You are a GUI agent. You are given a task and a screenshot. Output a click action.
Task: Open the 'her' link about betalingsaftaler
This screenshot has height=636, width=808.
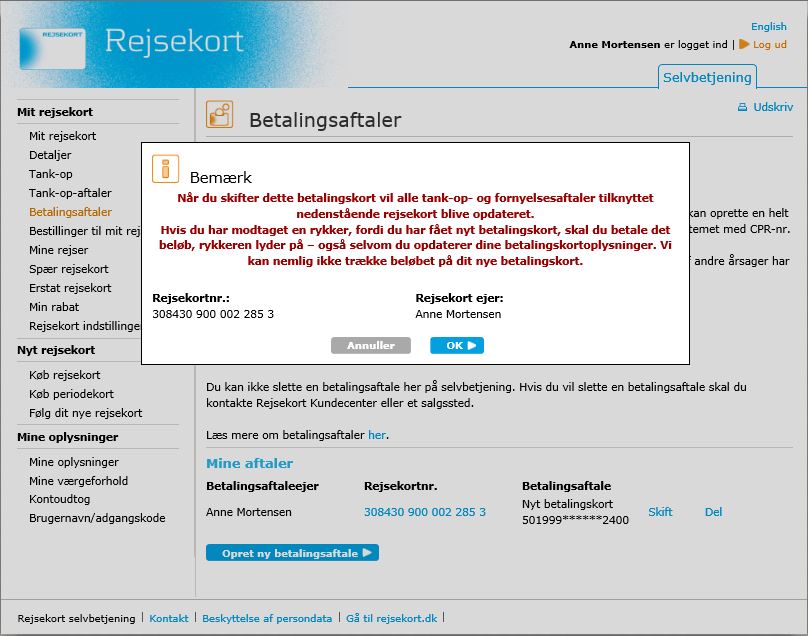[x=375, y=435]
